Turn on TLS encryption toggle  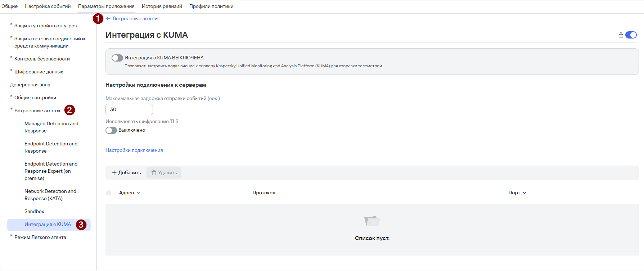coord(111,130)
